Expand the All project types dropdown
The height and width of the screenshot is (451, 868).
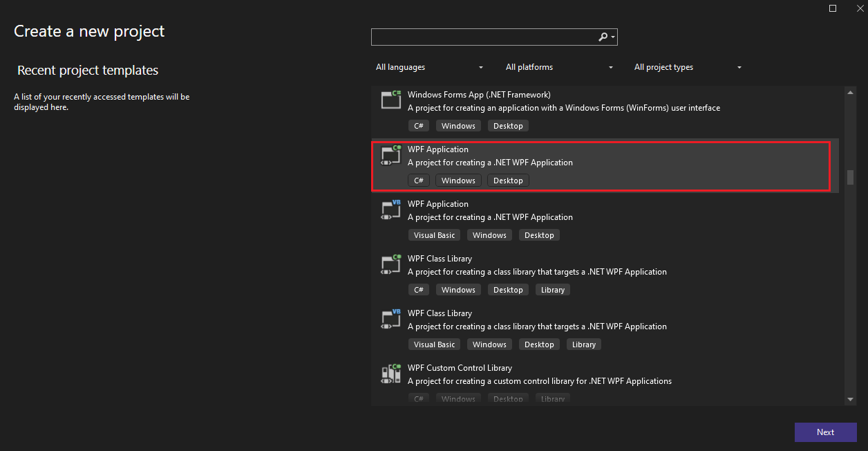[x=688, y=67]
